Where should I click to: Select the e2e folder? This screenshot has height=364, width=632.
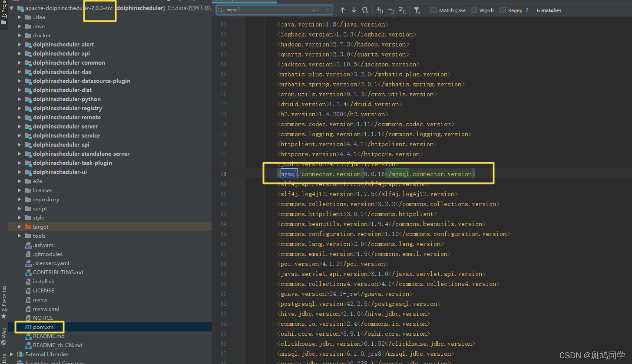pos(37,181)
